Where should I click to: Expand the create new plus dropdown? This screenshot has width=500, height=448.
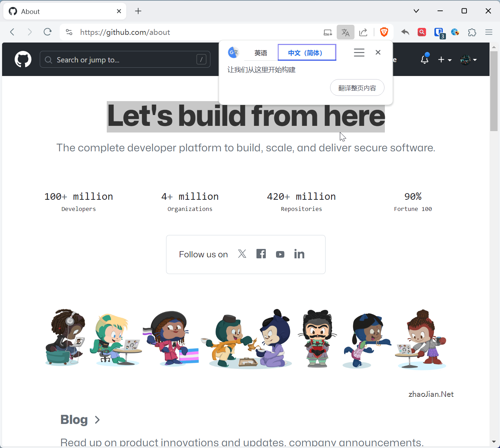pyautogui.click(x=445, y=60)
